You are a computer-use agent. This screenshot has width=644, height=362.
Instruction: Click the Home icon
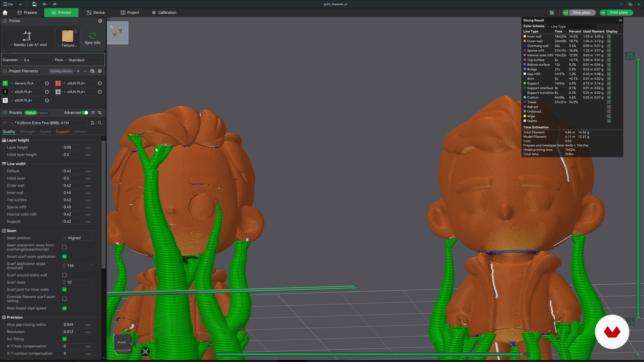point(5,13)
